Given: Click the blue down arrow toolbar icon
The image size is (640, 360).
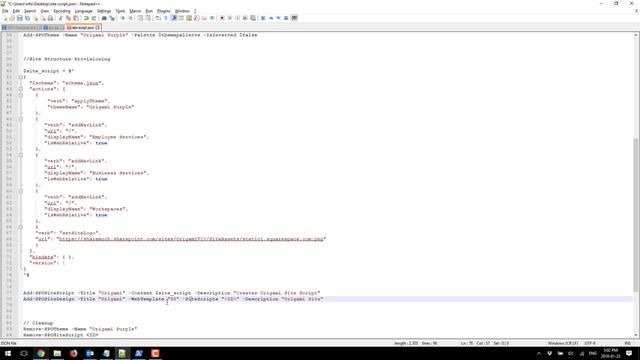Looking at the screenshot, I should click(x=278, y=18).
